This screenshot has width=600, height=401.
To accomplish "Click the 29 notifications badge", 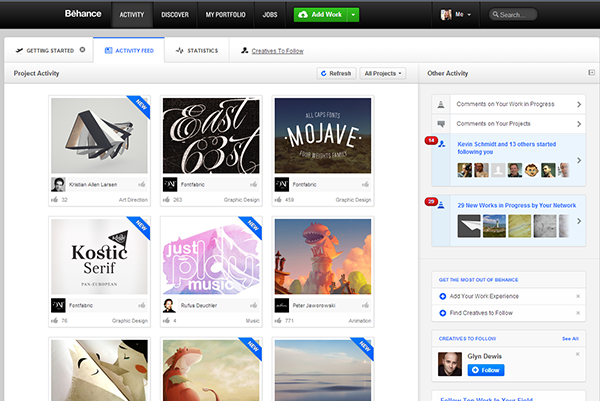I will [x=431, y=201].
